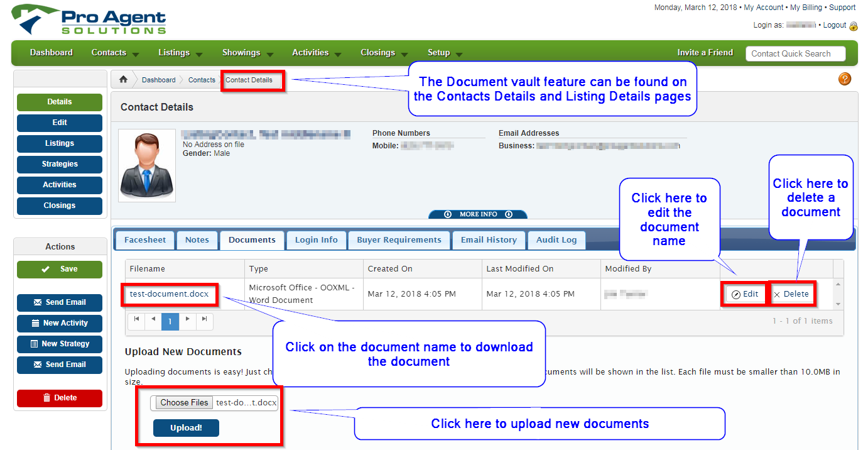The height and width of the screenshot is (450, 868).
Task: Click Send Email button above New Activity
Action: (60, 302)
